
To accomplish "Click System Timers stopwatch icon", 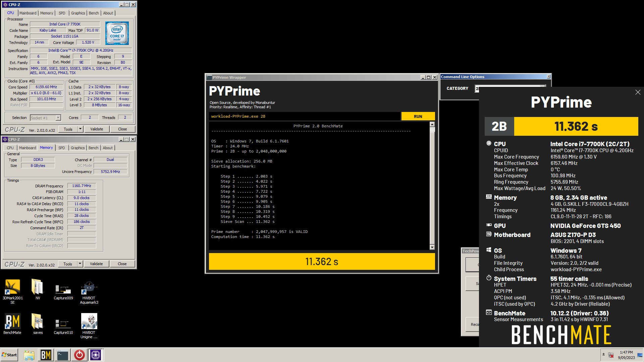I will [x=489, y=278].
